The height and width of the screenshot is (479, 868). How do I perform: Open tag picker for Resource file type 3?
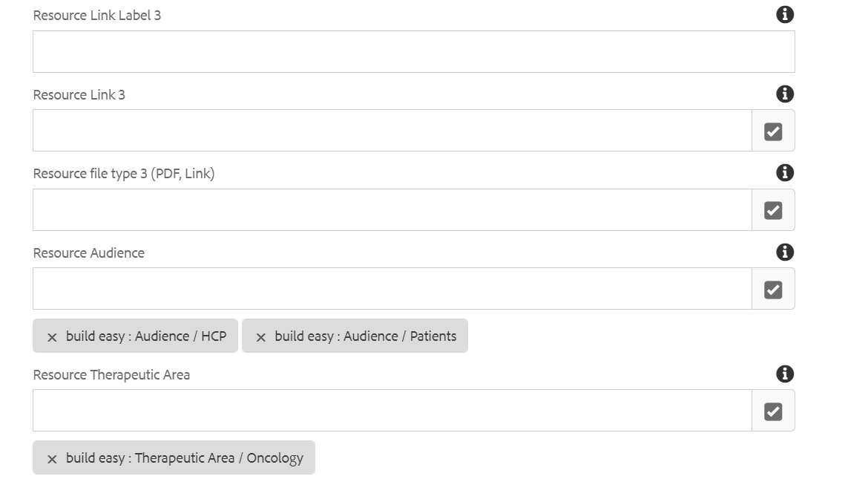point(773,210)
